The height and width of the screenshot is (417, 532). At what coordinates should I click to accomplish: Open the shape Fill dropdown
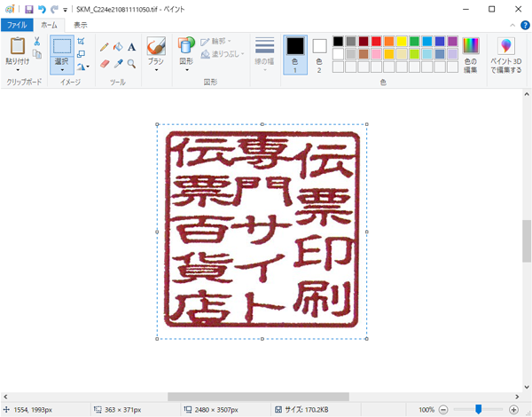(x=223, y=54)
